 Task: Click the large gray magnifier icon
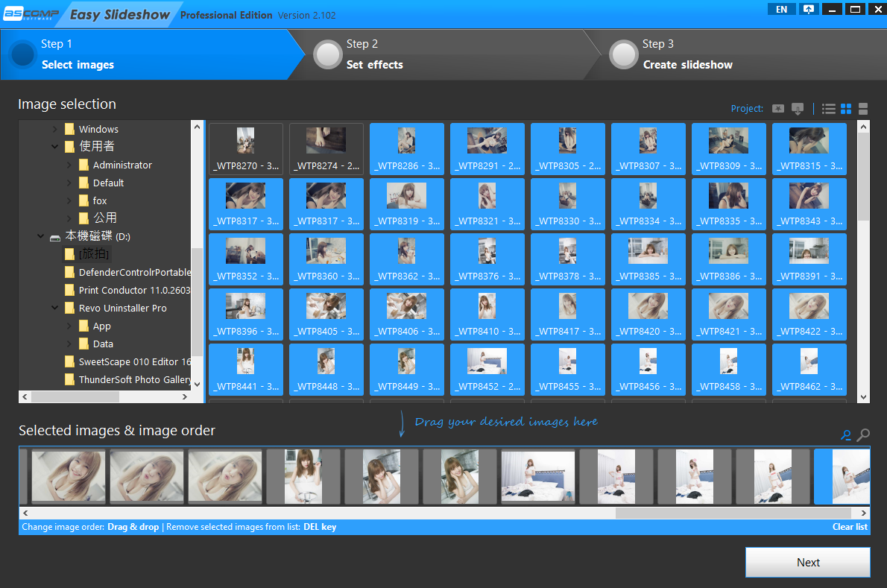pos(863,435)
